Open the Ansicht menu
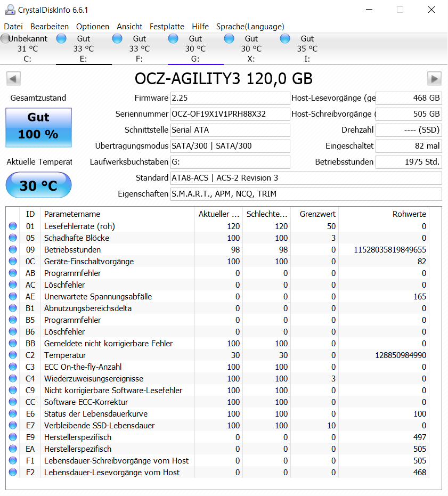This screenshot has width=448, height=496. click(129, 27)
